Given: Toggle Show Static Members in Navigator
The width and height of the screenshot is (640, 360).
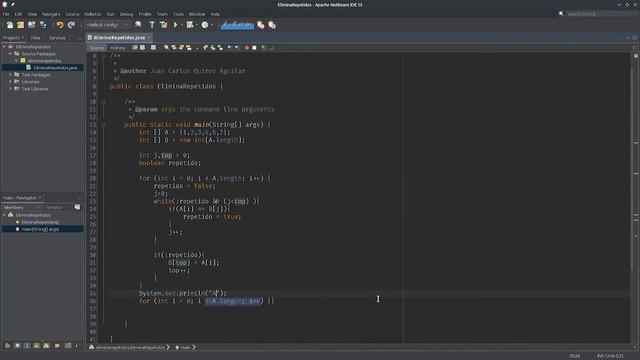Looking at the screenshot, I should [x=27, y=346].
